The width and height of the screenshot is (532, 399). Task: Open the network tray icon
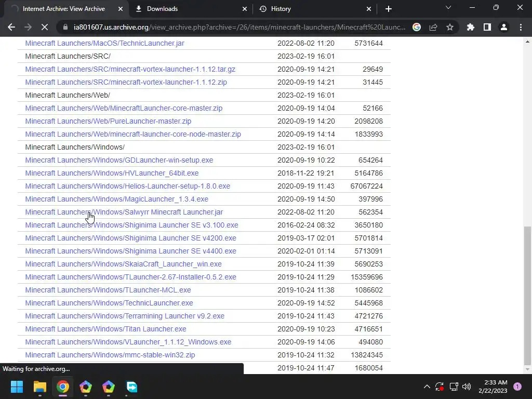pos(454,387)
